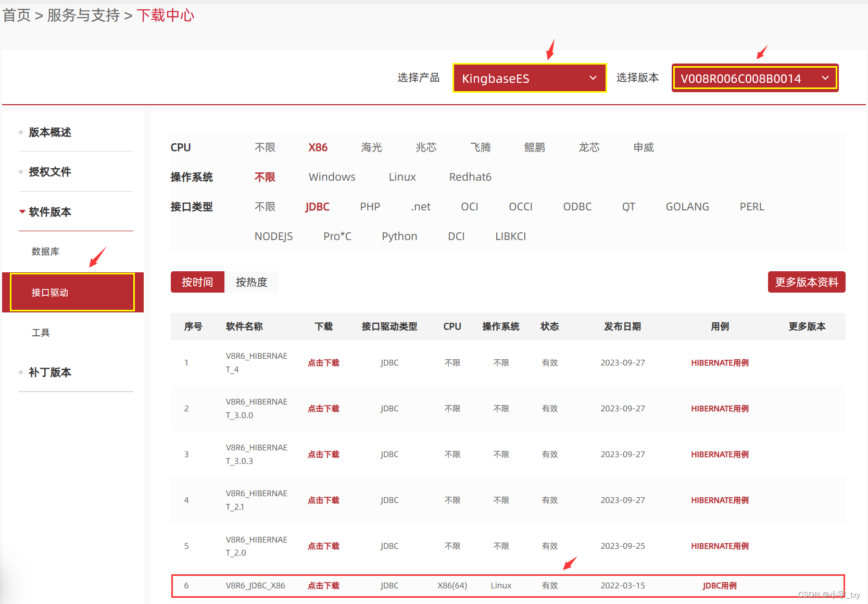
Task: Filter interface type by GOLANG
Action: (687, 207)
